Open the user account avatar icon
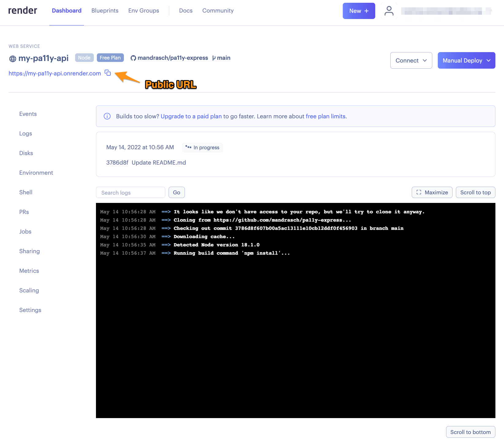The height and width of the screenshot is (442, 504). [389, 11]
